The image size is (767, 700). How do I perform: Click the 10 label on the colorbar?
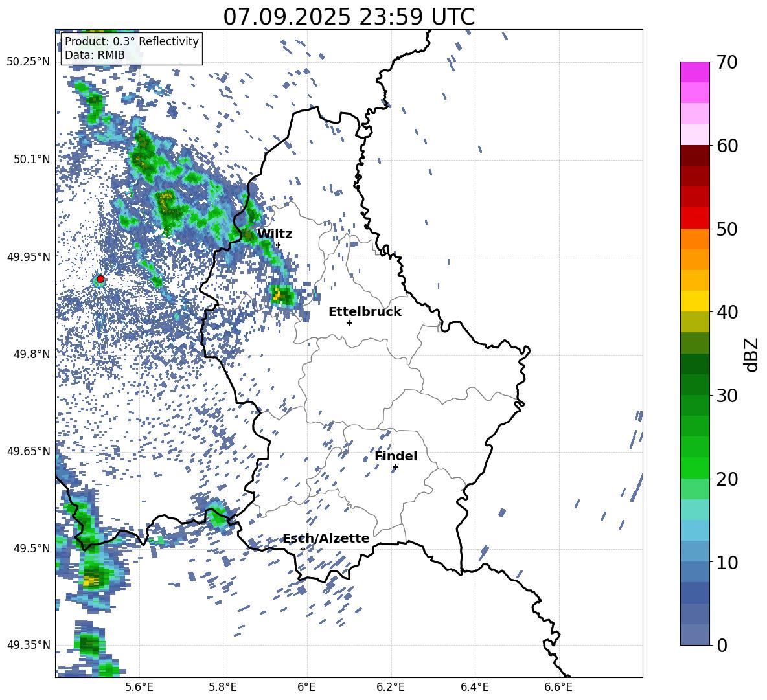pyautogui.click(x=727, y=562)
